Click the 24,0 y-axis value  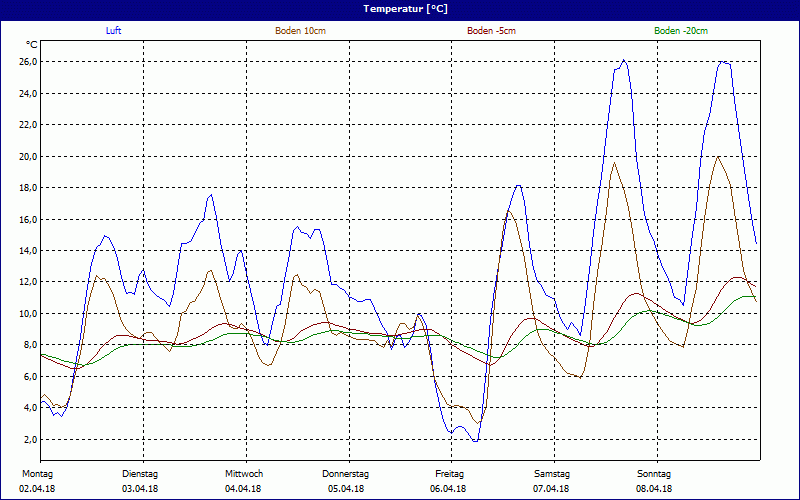click(x=29, y=93)
